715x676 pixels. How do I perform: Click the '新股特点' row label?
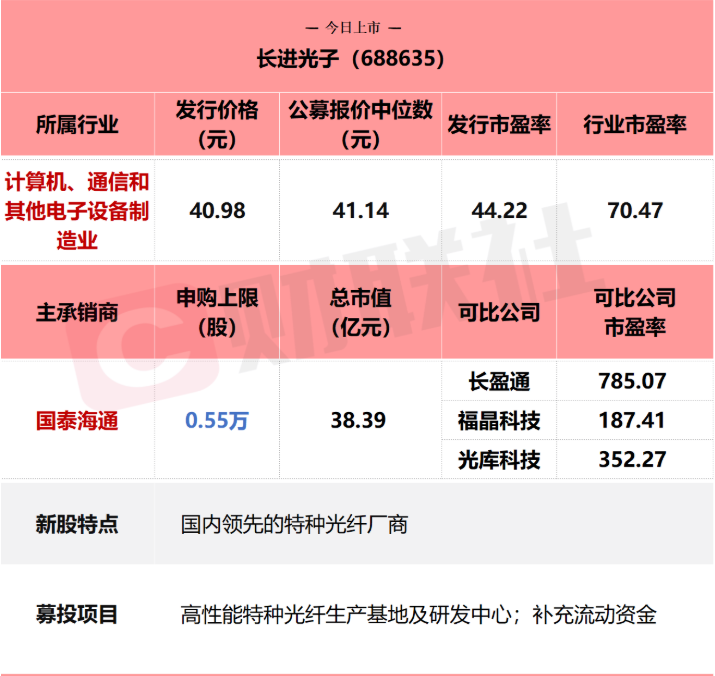77,524
